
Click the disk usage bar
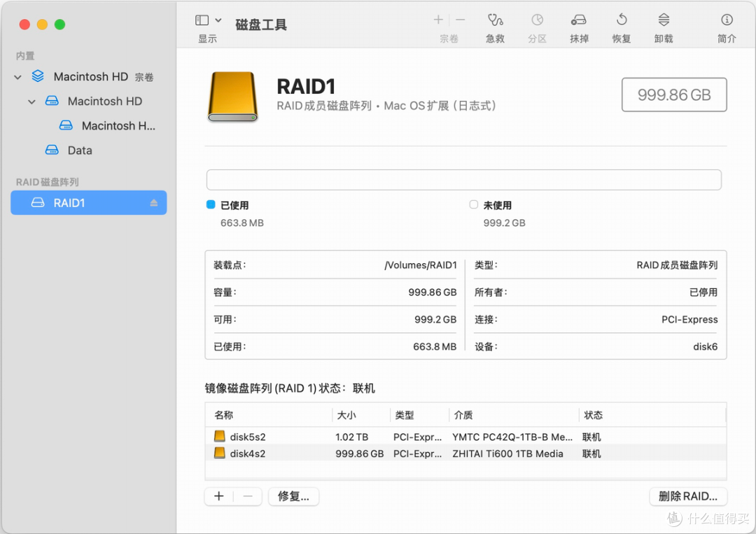464,180
